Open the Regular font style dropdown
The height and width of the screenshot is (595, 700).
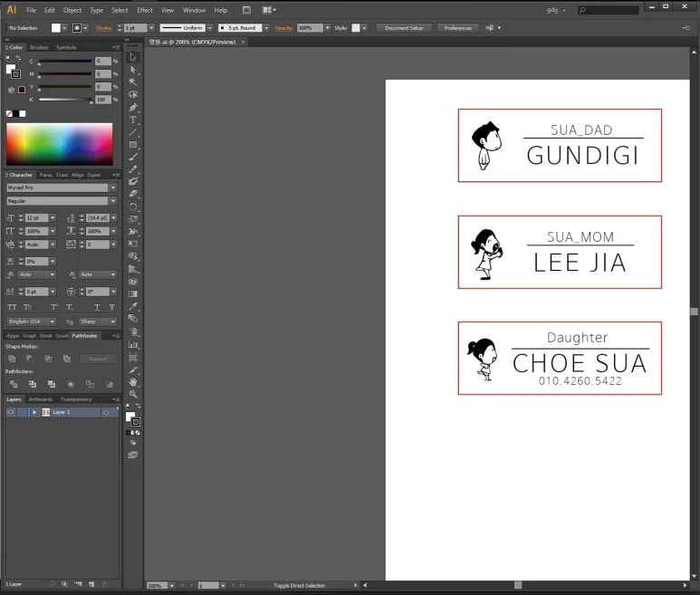[x=113, y=201]
